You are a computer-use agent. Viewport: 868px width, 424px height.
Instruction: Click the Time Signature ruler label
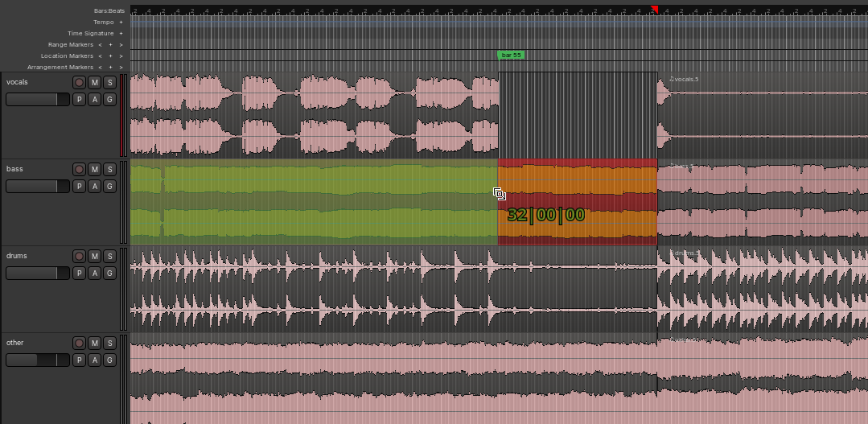(x=91, y=33)
